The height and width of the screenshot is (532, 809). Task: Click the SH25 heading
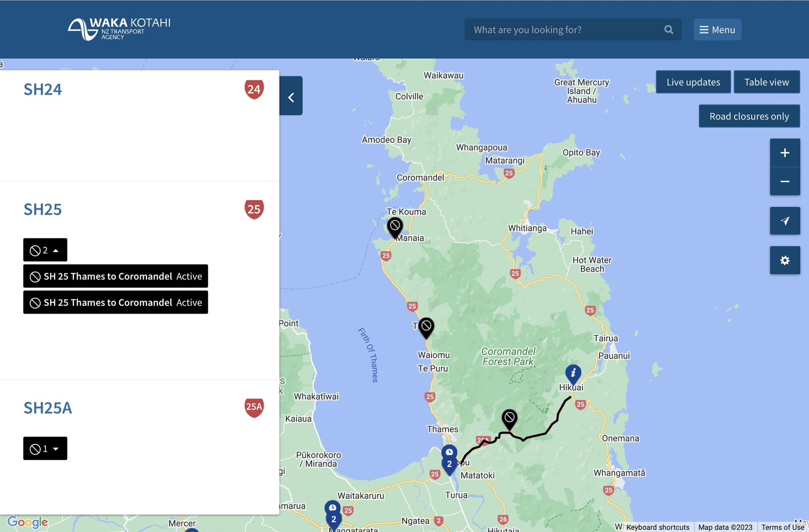pos(43,210)
